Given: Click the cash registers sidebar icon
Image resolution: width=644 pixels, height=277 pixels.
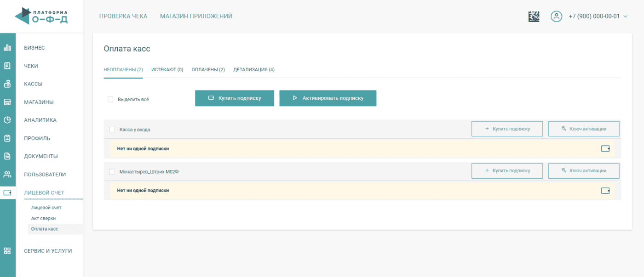Looking at the screenshot, I should click(7, 84).
